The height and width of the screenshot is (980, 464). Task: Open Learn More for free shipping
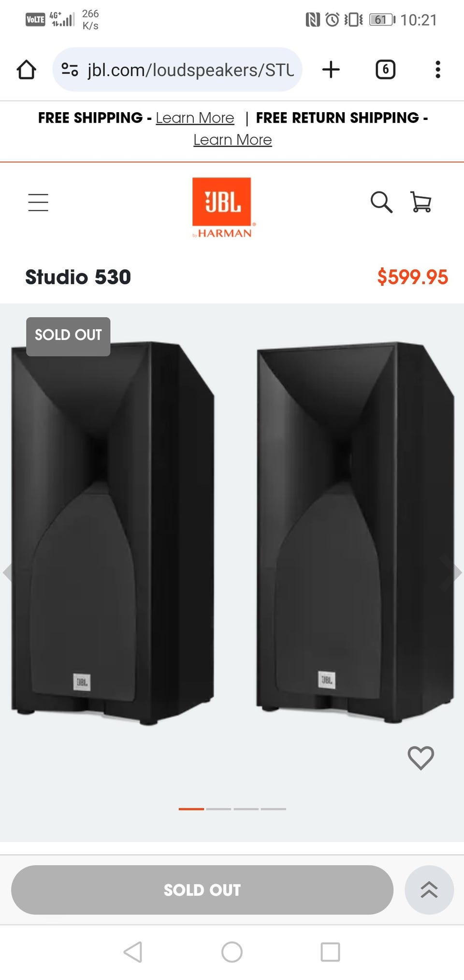pos(195,118)
